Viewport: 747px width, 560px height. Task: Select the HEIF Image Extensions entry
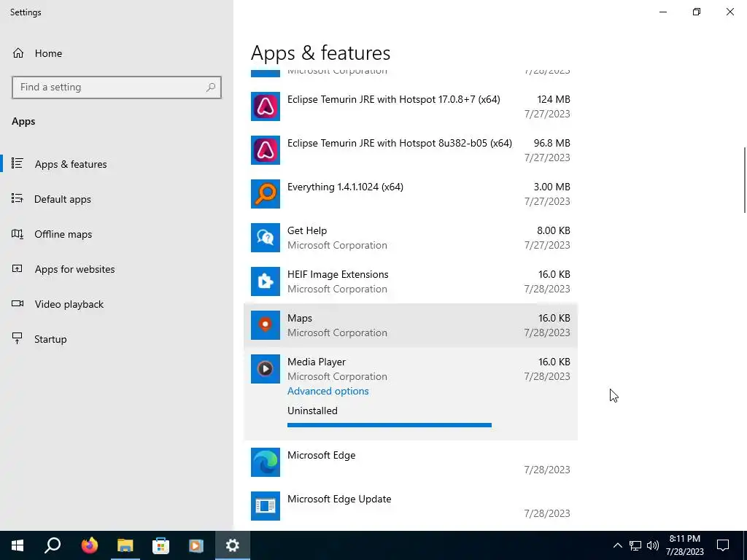tap(411, 281)
